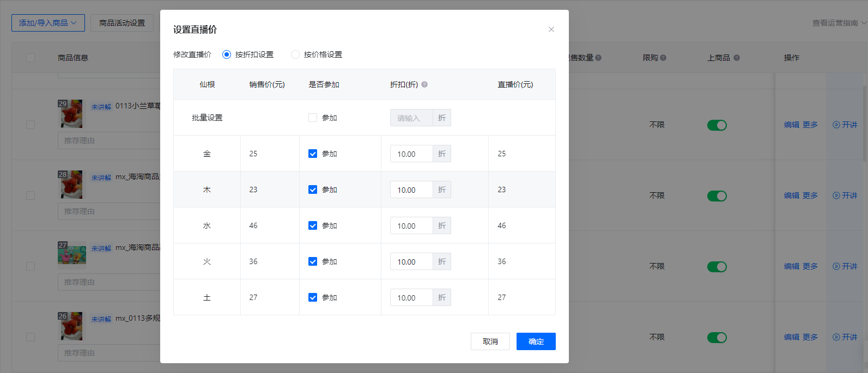Uncheck 参加 for the 木 row
This screenshot has width=868, height=373.
pyautogui.click(x=313, y=189)
